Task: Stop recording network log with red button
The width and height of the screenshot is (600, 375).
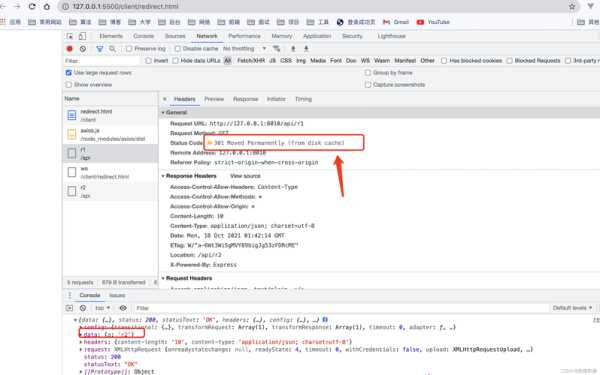Action: pyautogui.click(x=70, y=49)
